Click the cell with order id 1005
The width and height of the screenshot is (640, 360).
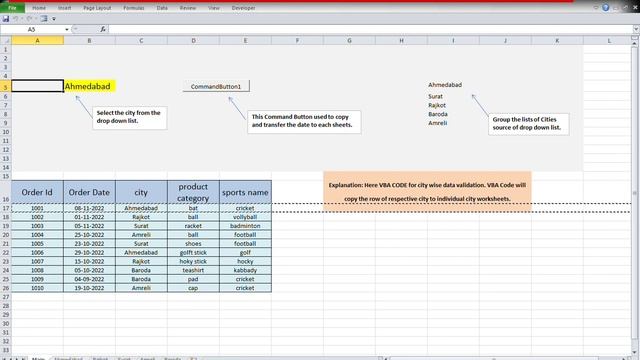pos(37,244)
